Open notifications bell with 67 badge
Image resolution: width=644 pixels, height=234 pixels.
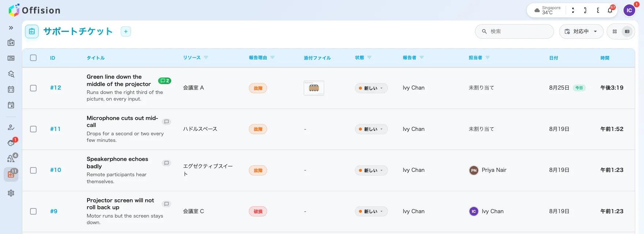point(610,10)
